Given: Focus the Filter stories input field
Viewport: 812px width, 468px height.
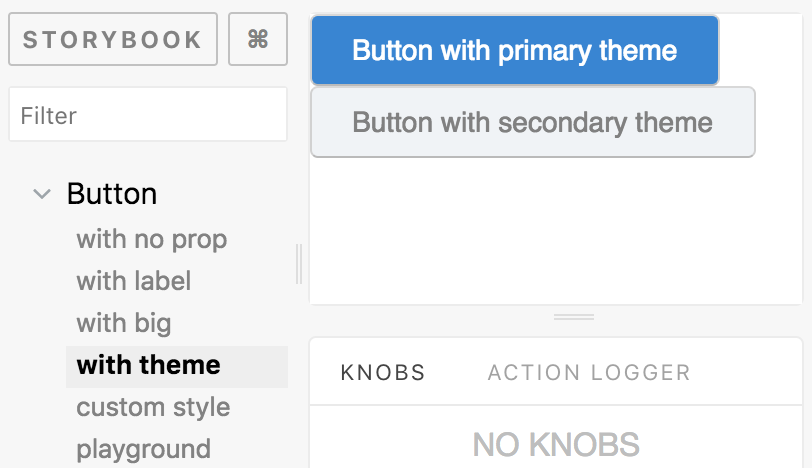Looking at the screenshot, I should (x=148, y=116).
